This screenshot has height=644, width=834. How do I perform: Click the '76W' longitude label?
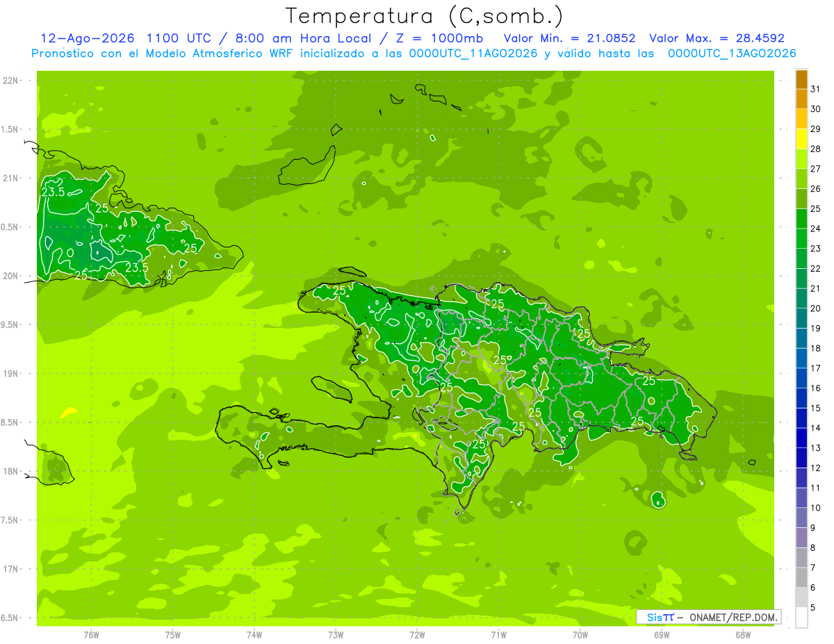point(91,635)
